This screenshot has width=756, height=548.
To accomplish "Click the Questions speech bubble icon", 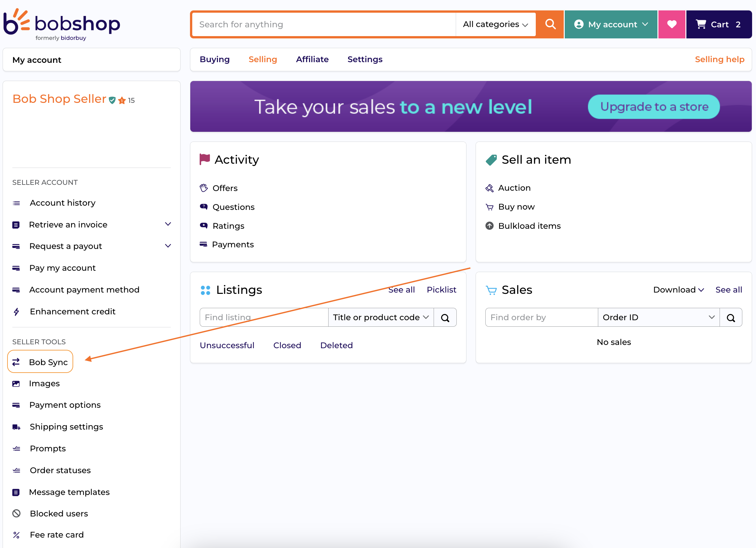I will click(204, 207).
